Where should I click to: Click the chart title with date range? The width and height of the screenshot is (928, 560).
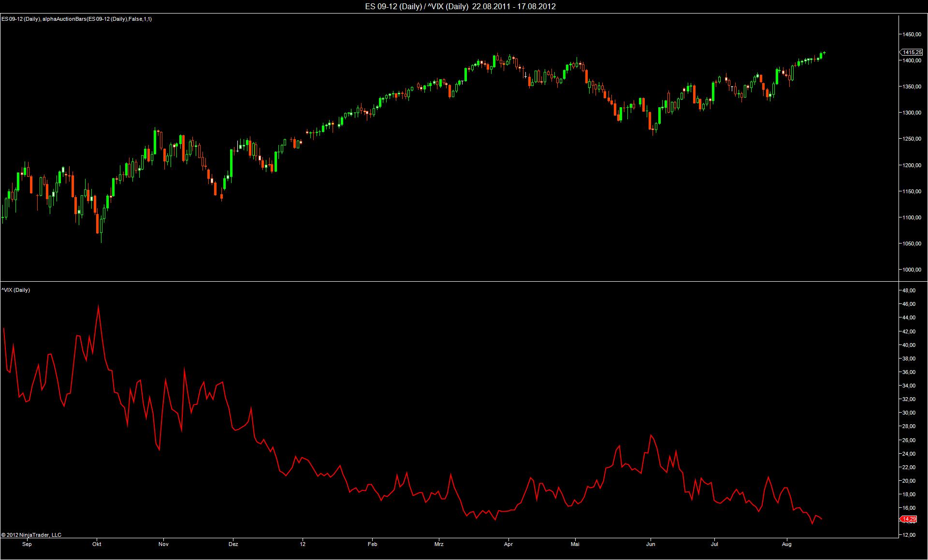(x=460, y=6)
